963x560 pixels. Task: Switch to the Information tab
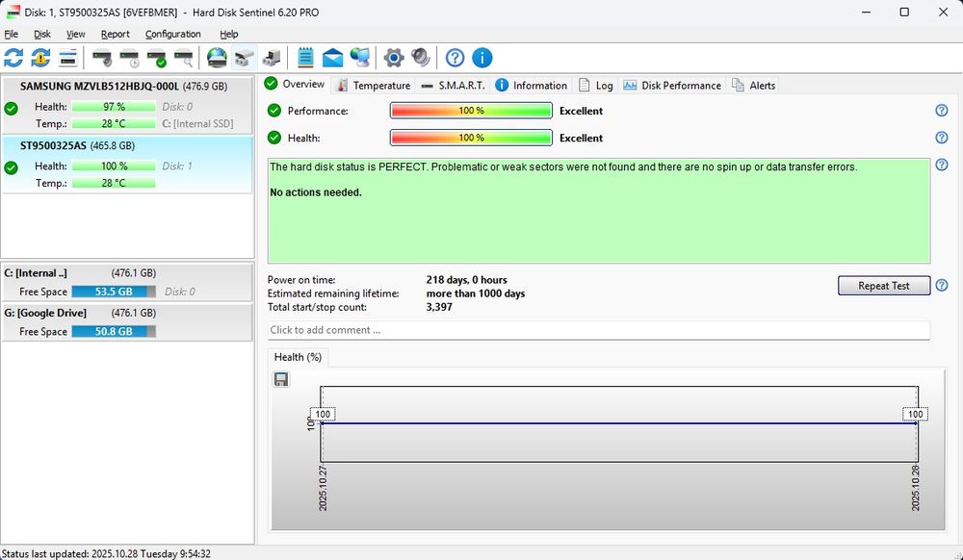point(532,86)
